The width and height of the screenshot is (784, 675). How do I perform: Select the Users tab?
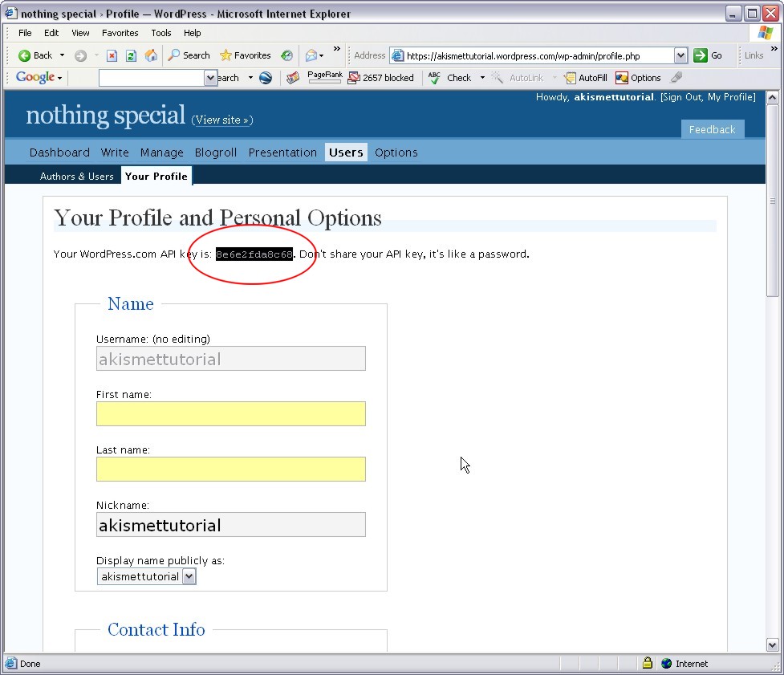click(346, 152)
